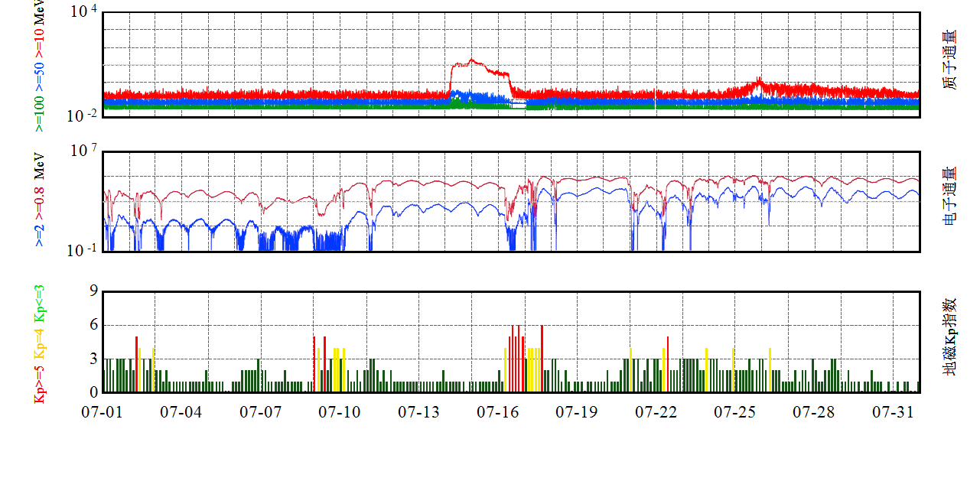980x481 pixels.
Task: Click the 07-22 date tick label
Action: click(656, 412)
